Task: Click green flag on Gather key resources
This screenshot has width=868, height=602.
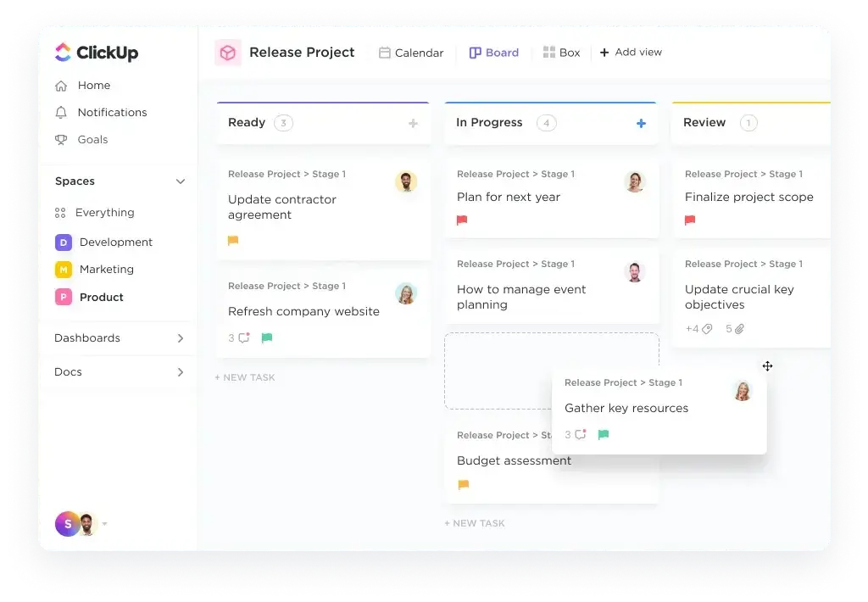Action: (x=604, y=435)
